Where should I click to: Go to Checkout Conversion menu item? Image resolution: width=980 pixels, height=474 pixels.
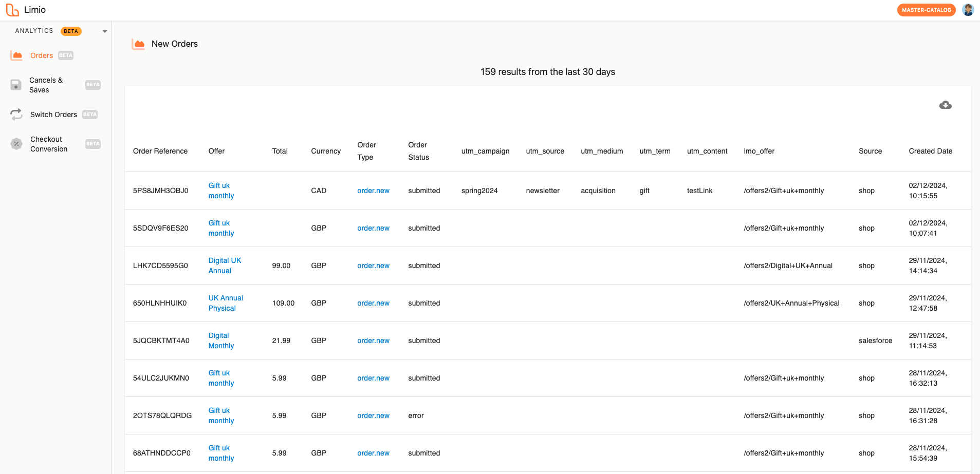coord(48,144)
